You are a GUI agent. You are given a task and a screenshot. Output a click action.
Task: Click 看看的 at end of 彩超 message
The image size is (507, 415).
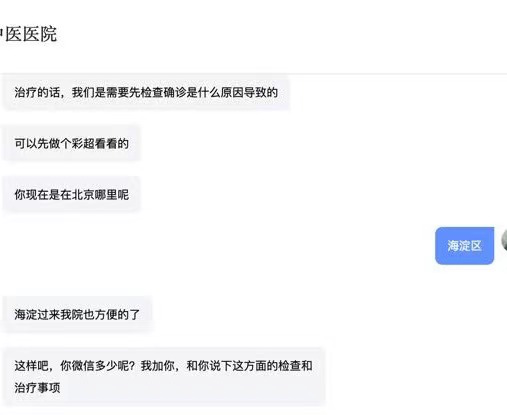tap(112, 143)
